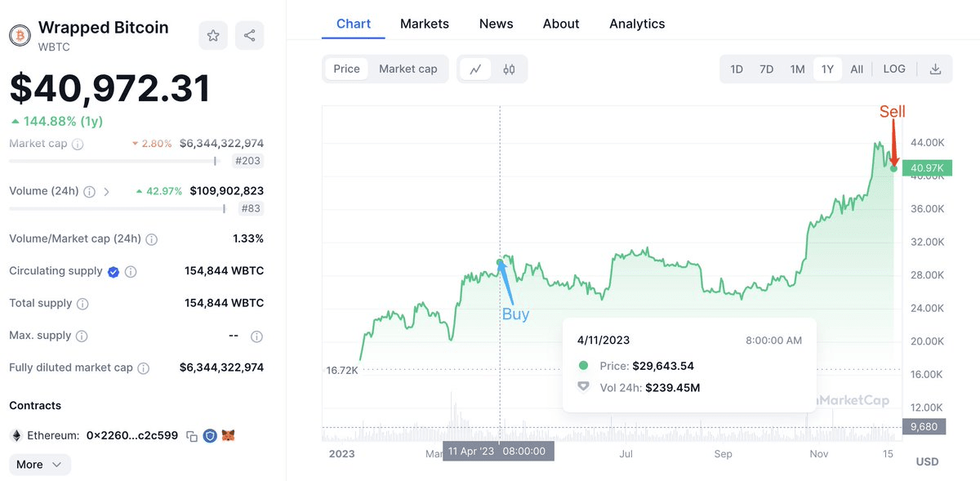Select the line chart icon

point(474,69)
